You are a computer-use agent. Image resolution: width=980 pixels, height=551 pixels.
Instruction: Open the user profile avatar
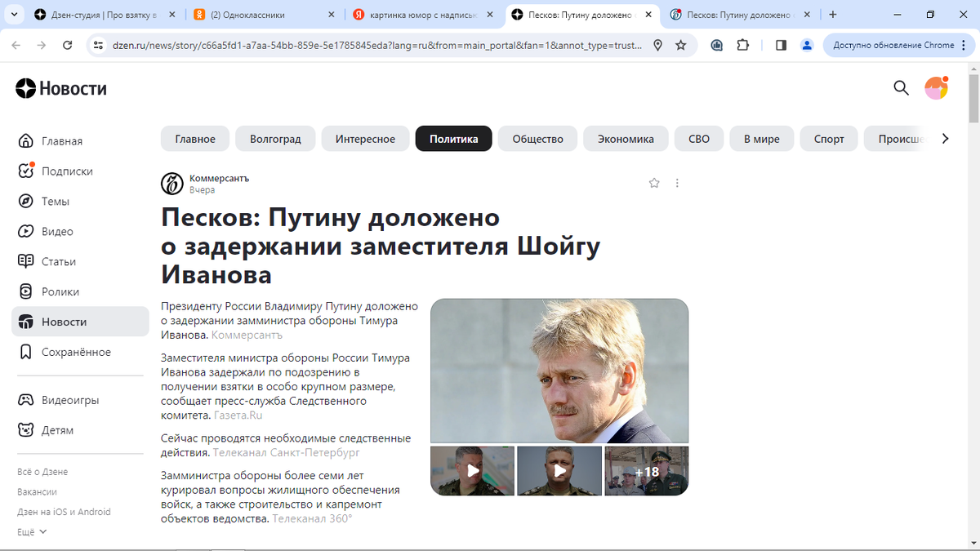(x=936, y=88)
